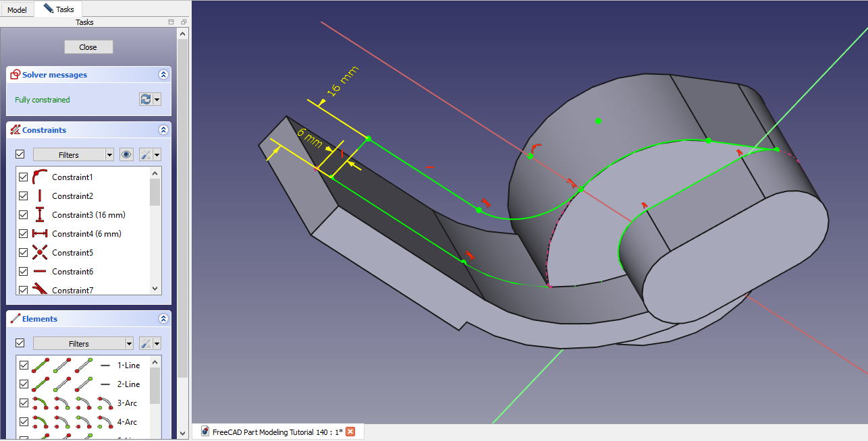868x441 pixels.
Task: Open the Constraints panel settings tools icon
Action: click(146, 154)
